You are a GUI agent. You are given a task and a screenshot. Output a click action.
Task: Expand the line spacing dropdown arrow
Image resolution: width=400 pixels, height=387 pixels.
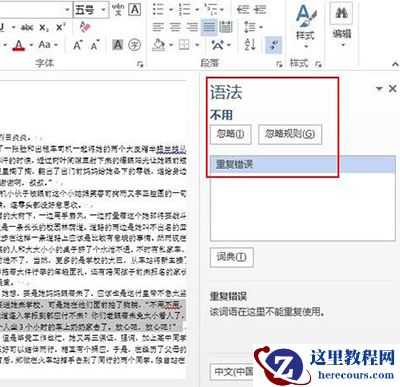pyautogui.click(x=261, y=27)
